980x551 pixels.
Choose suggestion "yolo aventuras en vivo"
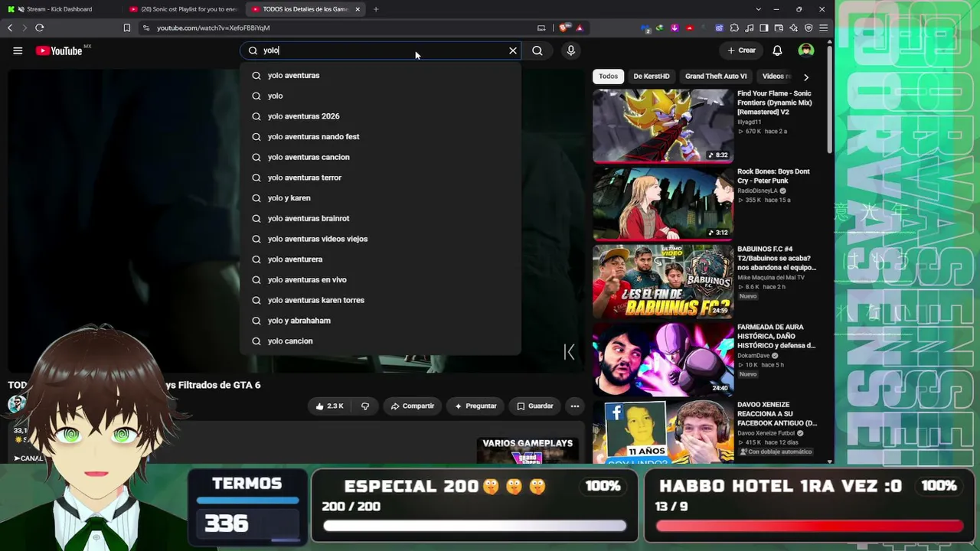pos(380,279)
